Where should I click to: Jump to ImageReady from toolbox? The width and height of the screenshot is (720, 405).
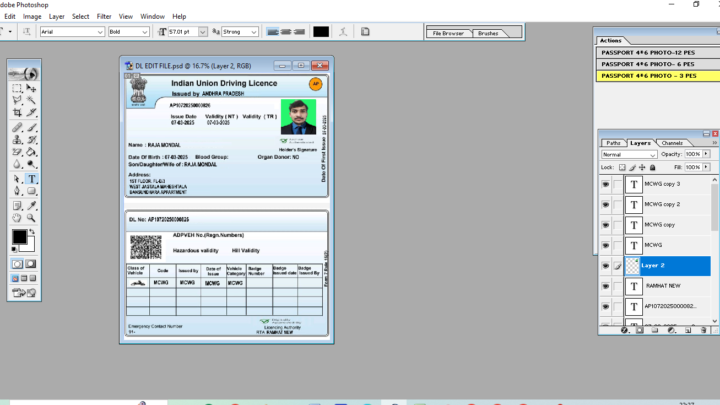(24, 292)
